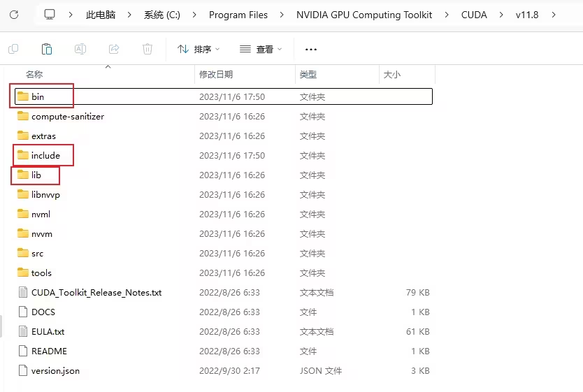Click 2022/9/30 2:17 date cell
This screenshot has height=392, width=583.
229,371
